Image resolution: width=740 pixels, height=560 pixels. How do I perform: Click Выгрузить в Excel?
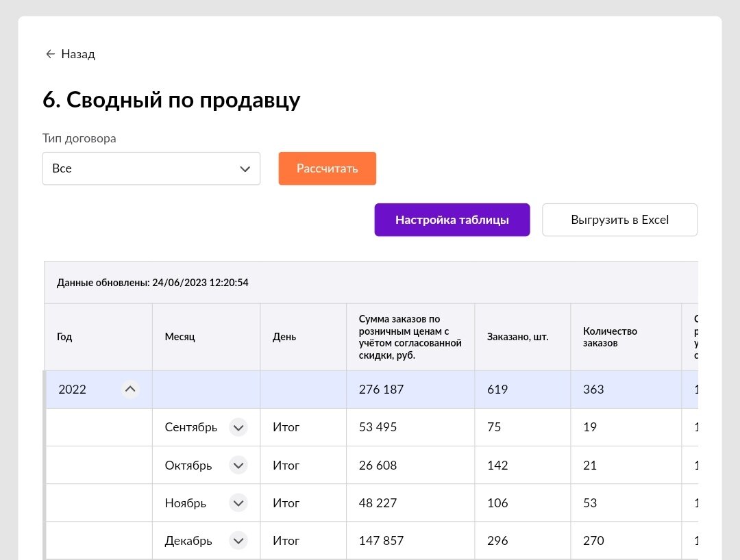coord(619,219)
